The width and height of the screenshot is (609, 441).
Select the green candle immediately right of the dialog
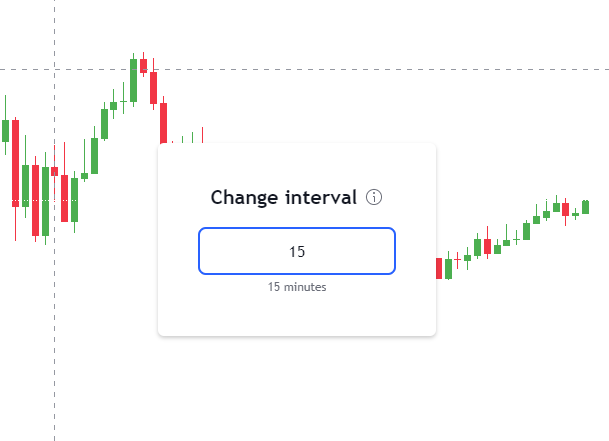pyautogui.click(x=448, y=268)
